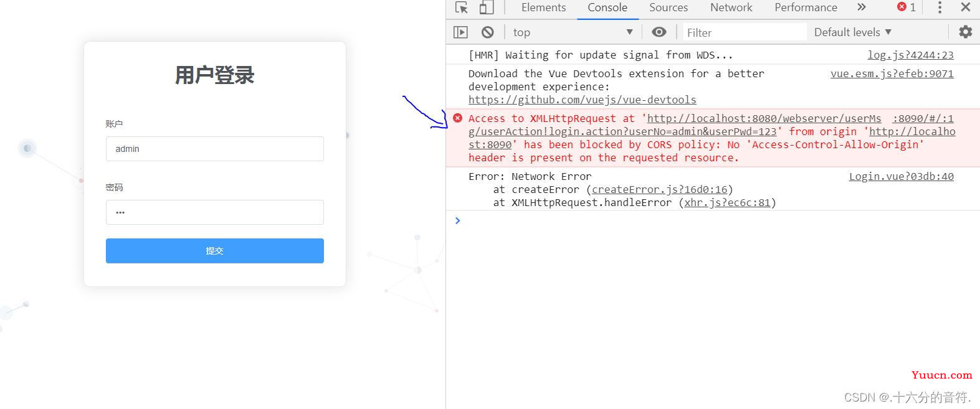This screenshot has width=980, height=409.
Task: Click the red error count badge
Action: click(x=906, y=7)
